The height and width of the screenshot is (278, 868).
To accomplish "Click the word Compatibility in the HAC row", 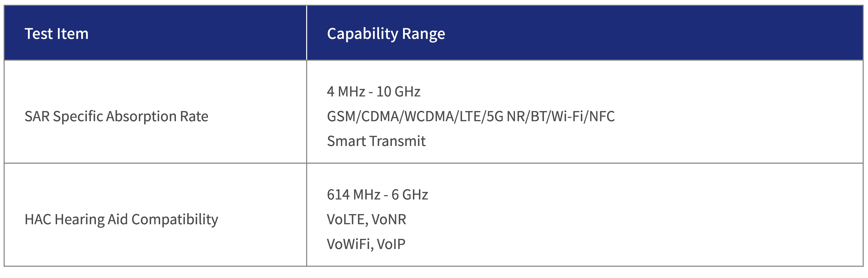I will (175, 219).
